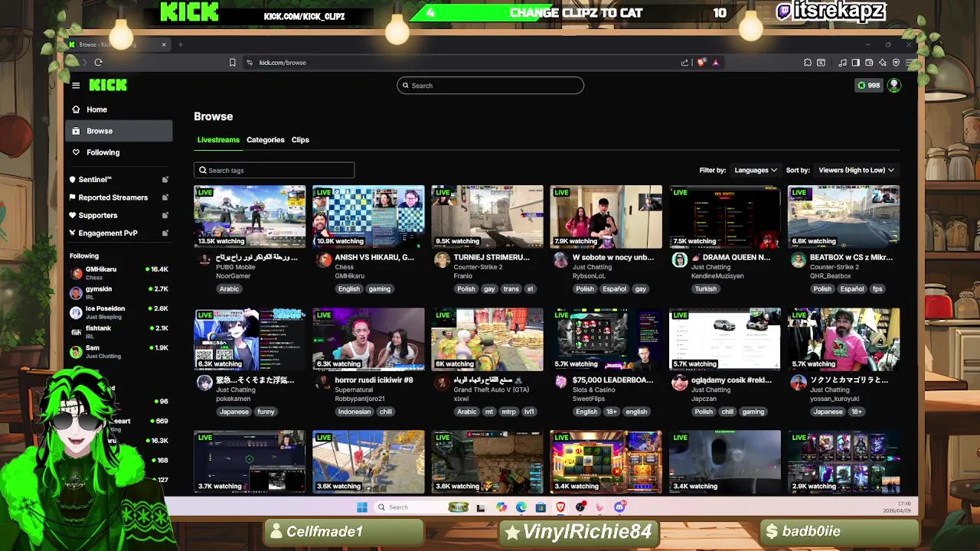
Task: Open the Viewers (High to Low) sort dropdown
Action: tap(856, 170)
